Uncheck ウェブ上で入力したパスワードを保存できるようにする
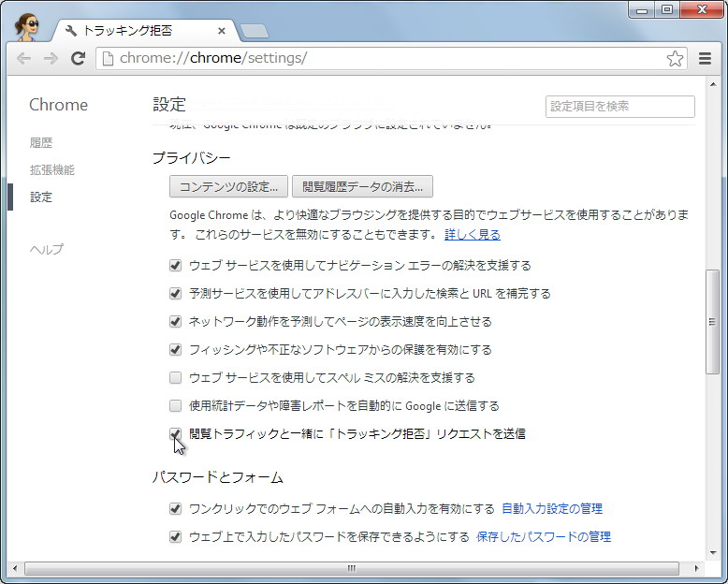Image resolution: width=728 pixels, height=584 pixels. (175, 537)
